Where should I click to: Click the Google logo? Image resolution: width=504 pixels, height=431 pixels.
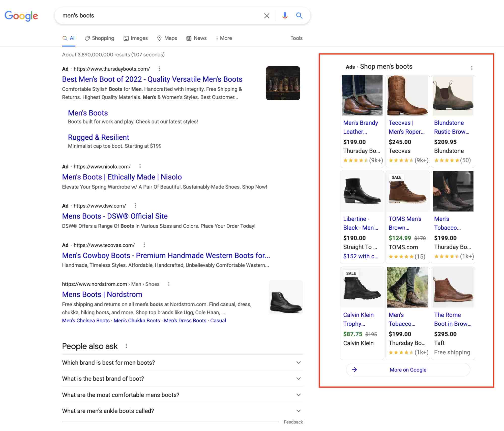tap(21, 16)
